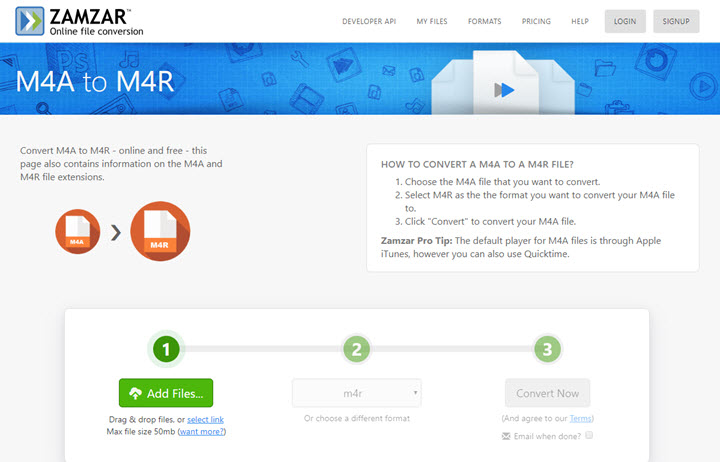Click the cloud upload icon on Add Files

pos(135,393)
